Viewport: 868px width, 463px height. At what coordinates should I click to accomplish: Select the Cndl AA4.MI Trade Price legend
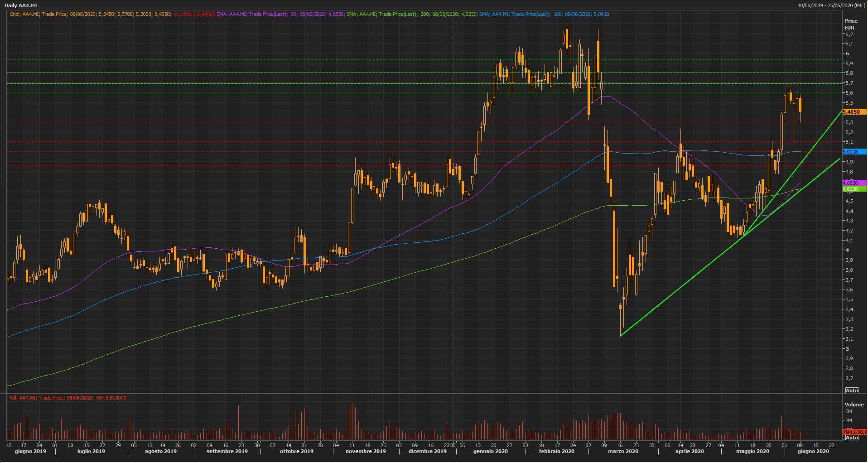pyautogui.click(x=90, y=14)
